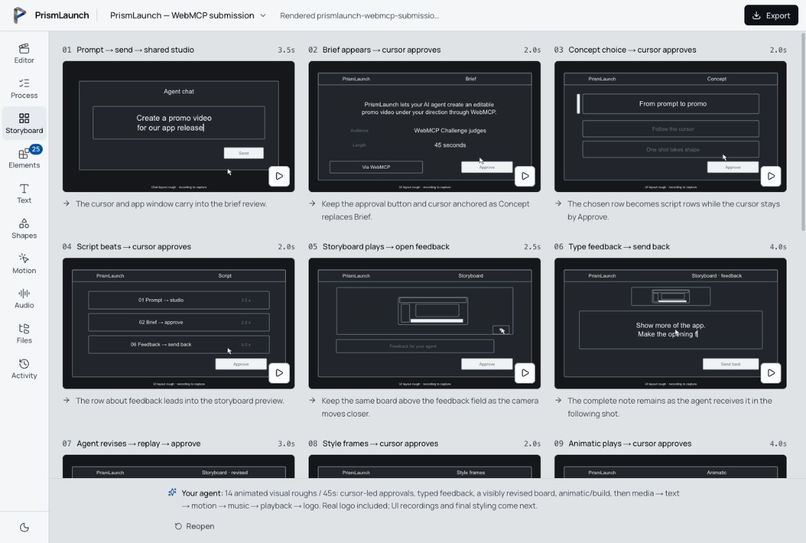806x543 pixels.
Task: Click title '06 Type feedback → send back'
Action: (612, 247)
